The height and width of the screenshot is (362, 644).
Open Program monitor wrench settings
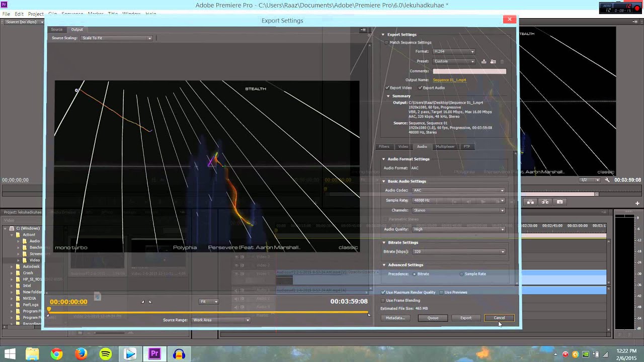click(x=607, y=179)
